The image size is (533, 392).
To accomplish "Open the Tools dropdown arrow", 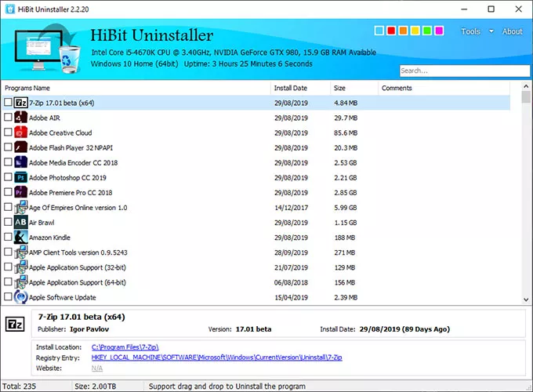I will pyautogui.click(x=491, y=31).
